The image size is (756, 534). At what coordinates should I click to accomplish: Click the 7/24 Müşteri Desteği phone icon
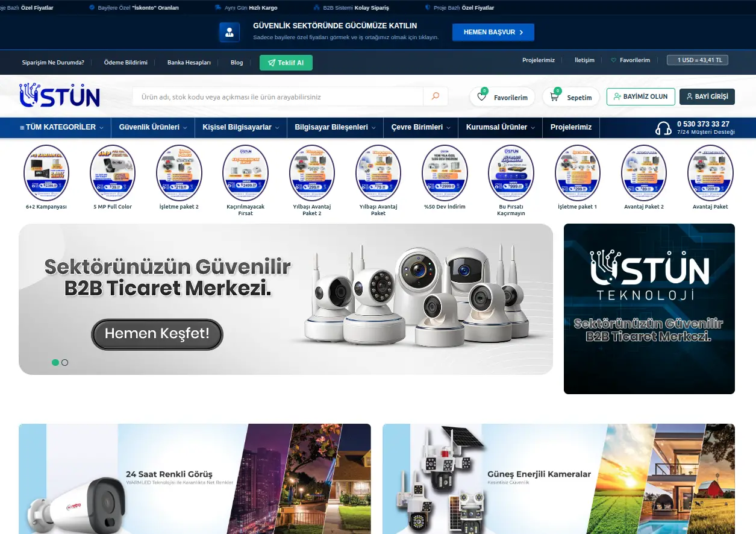(663, 128)
